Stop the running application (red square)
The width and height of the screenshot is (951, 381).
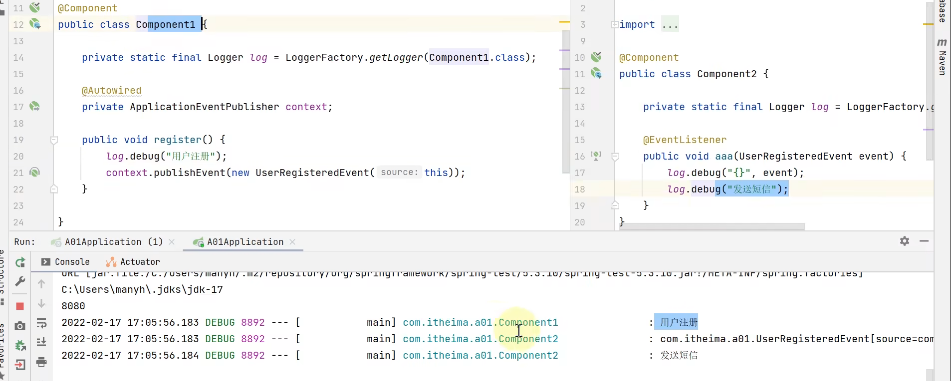tap(20, 306)
